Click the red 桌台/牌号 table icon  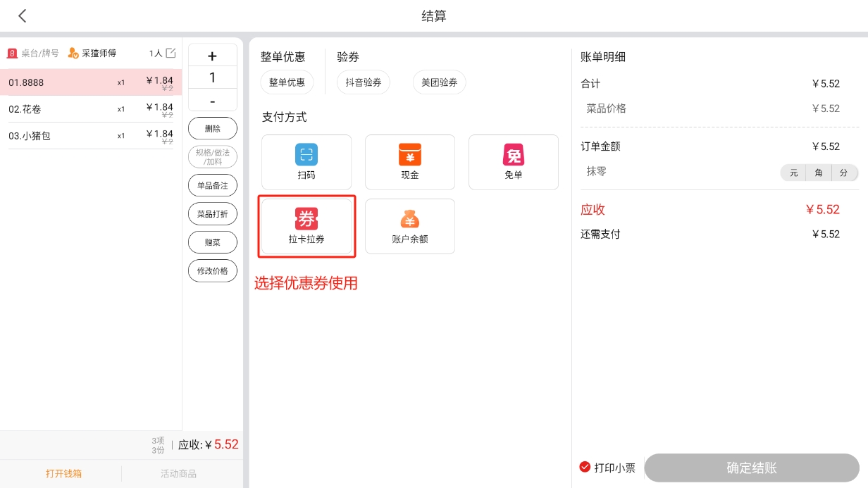click(x=12, y=53)
